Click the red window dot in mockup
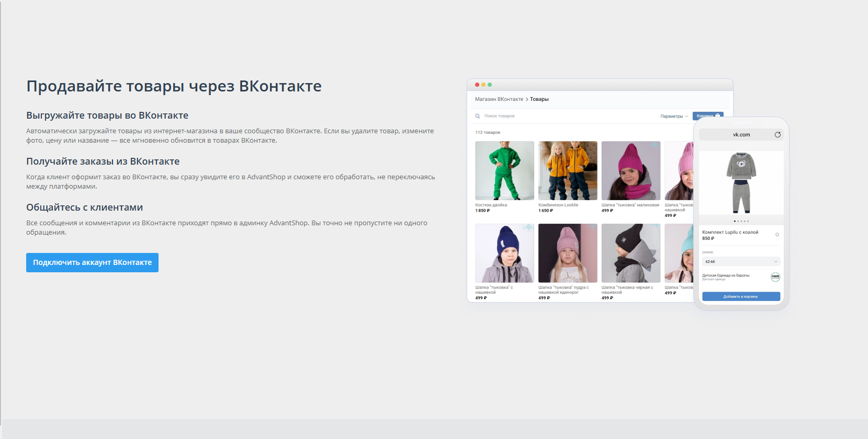 coord(477,85)
